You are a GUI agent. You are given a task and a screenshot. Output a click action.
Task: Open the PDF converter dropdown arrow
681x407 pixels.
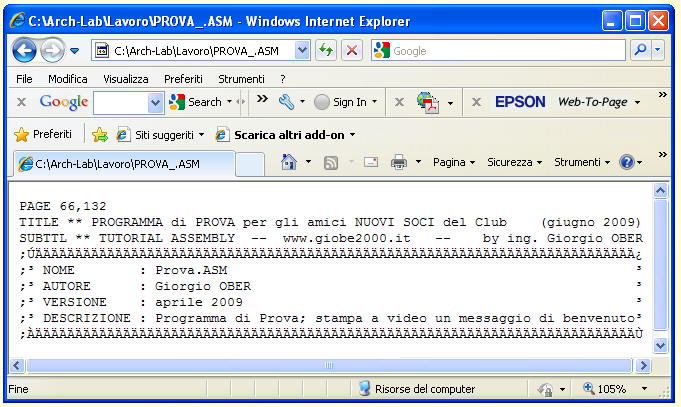tap(450, 103)
